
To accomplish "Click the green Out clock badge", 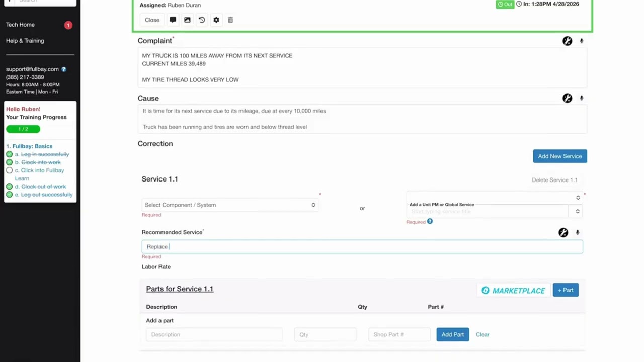I will [505, 4].
